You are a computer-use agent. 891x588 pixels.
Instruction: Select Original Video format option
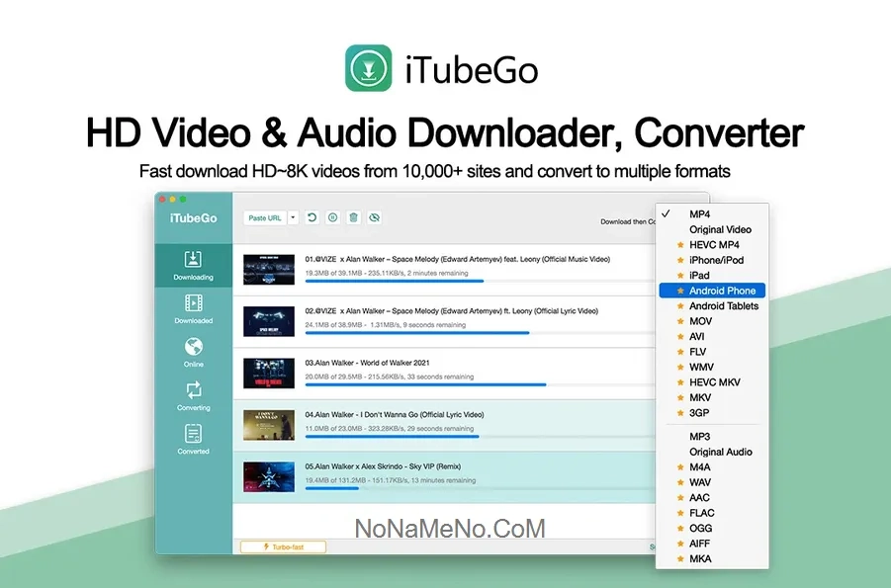[720, 229]
